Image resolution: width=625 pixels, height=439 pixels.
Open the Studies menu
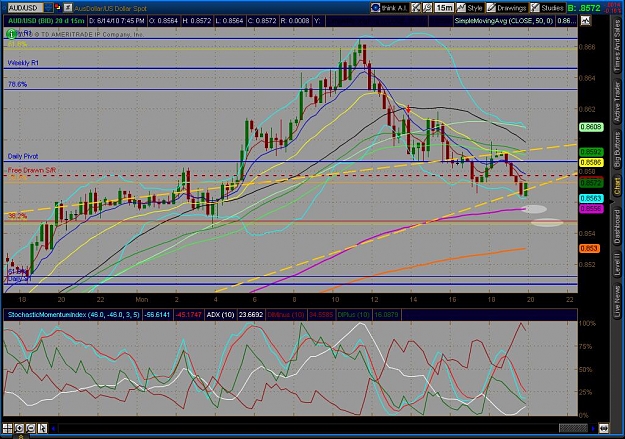pos(547,8)
